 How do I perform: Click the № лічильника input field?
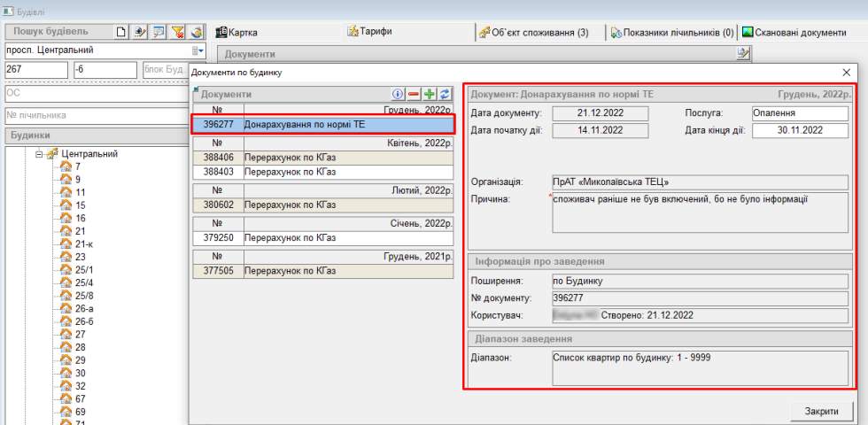click(97, 115)
